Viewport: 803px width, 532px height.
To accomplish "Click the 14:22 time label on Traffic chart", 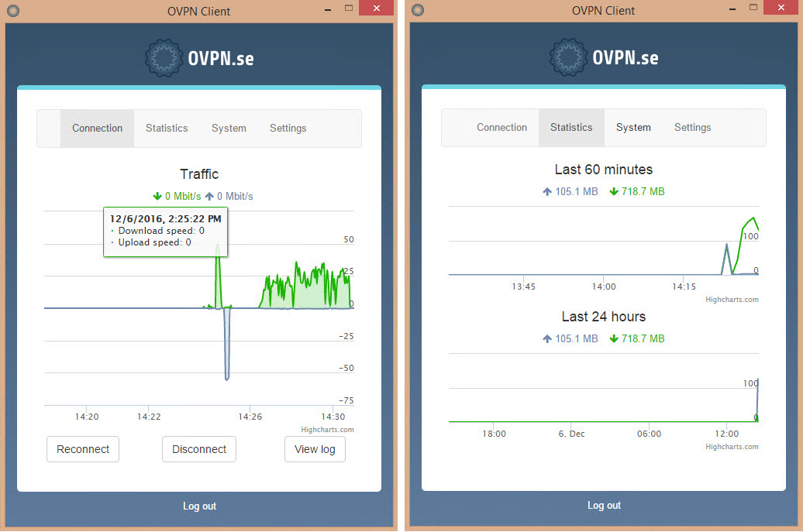I will click(149, 417).
